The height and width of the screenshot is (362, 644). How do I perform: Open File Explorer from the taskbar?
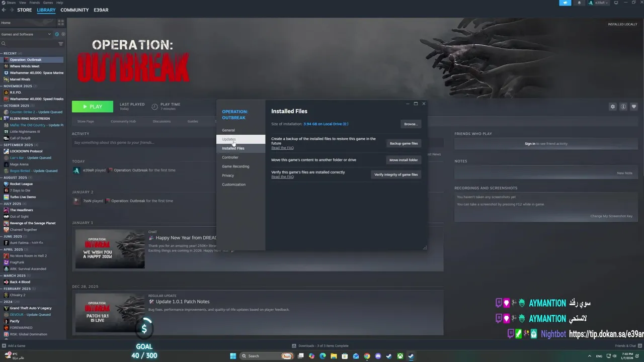pos(334,356)
